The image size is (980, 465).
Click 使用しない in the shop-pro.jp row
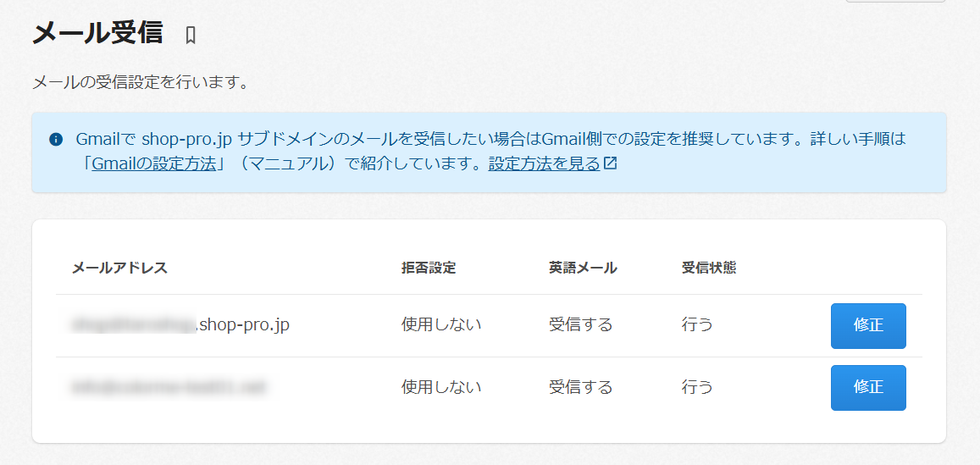[x=441, y=324]
